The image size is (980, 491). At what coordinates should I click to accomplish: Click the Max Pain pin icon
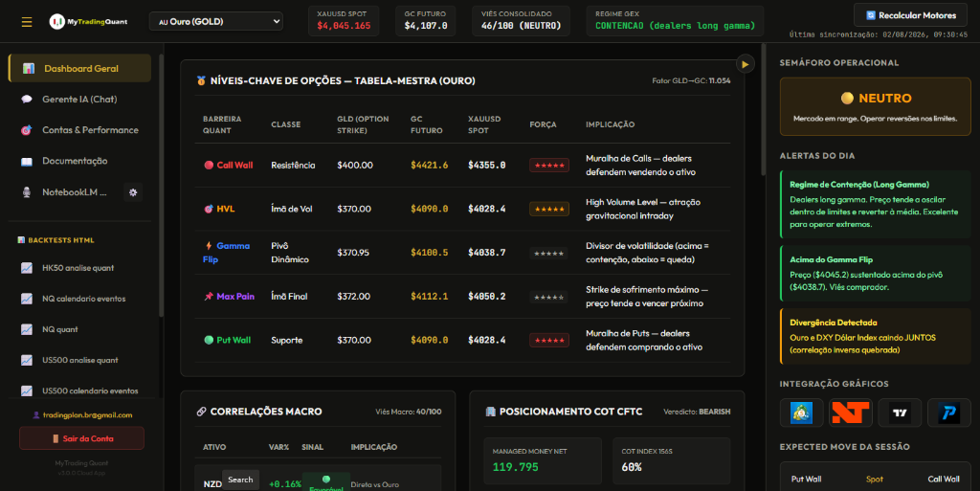[209, 296]
